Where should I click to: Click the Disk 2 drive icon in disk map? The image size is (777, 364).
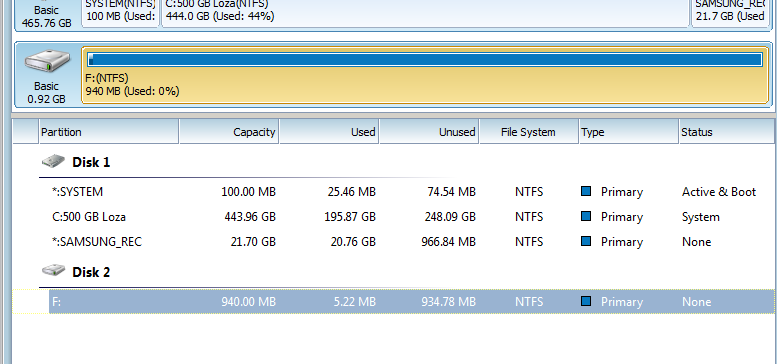(47, 61)
